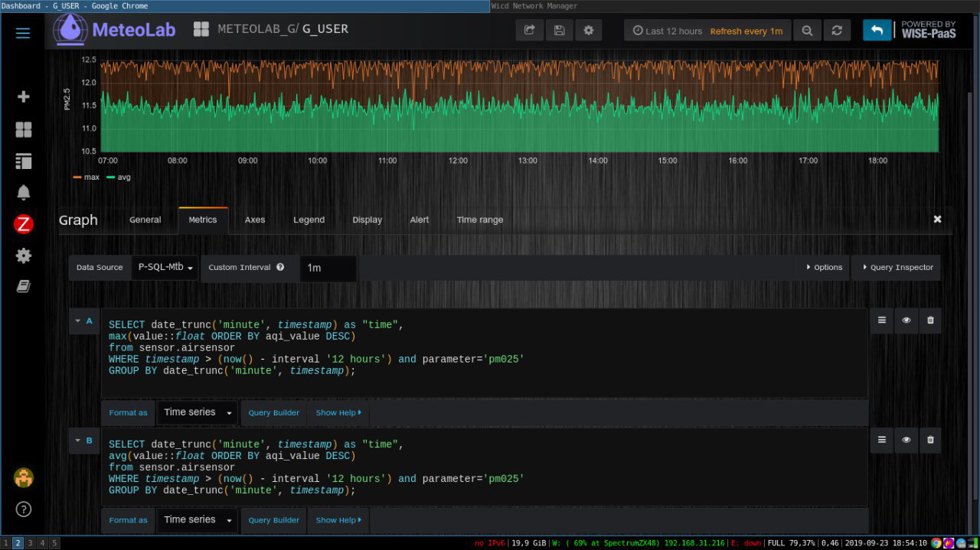The height and width of the screenshot is (550, 980).
Task: Open the alerting bell in sidebar
Action: coord(23,192)
